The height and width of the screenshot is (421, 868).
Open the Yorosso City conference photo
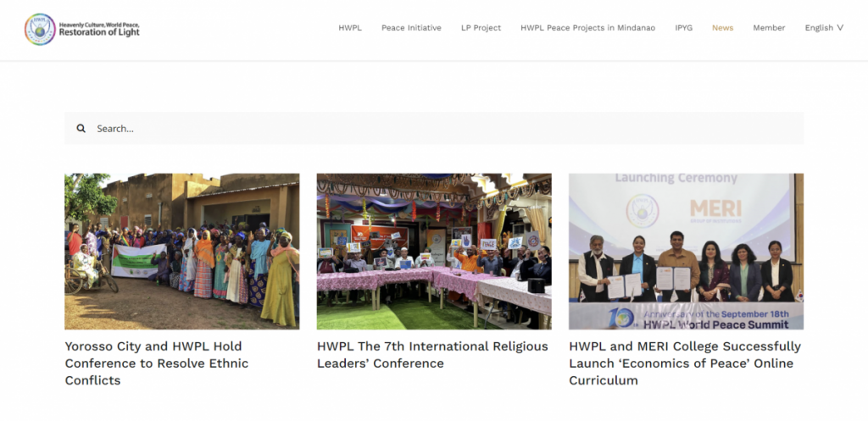point(182,252)
